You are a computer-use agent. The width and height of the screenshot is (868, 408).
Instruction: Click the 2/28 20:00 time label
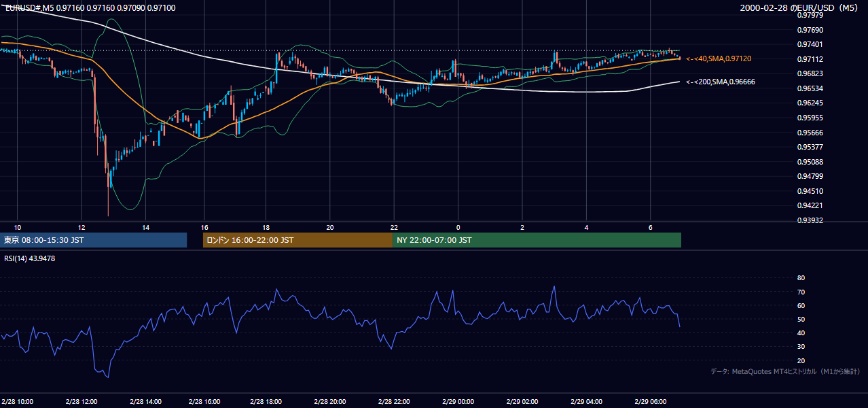(x=331, y=401)
